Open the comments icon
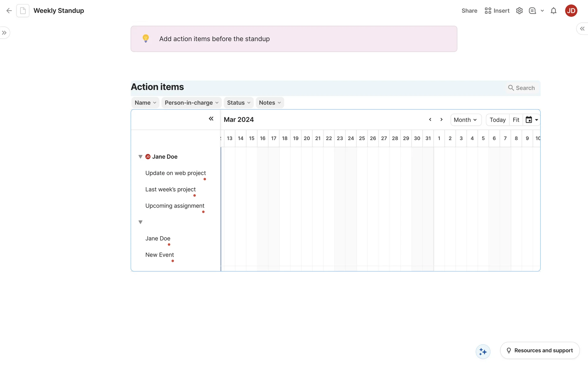The width and height of the screenshot is (588, 368). tap(532, 11)
